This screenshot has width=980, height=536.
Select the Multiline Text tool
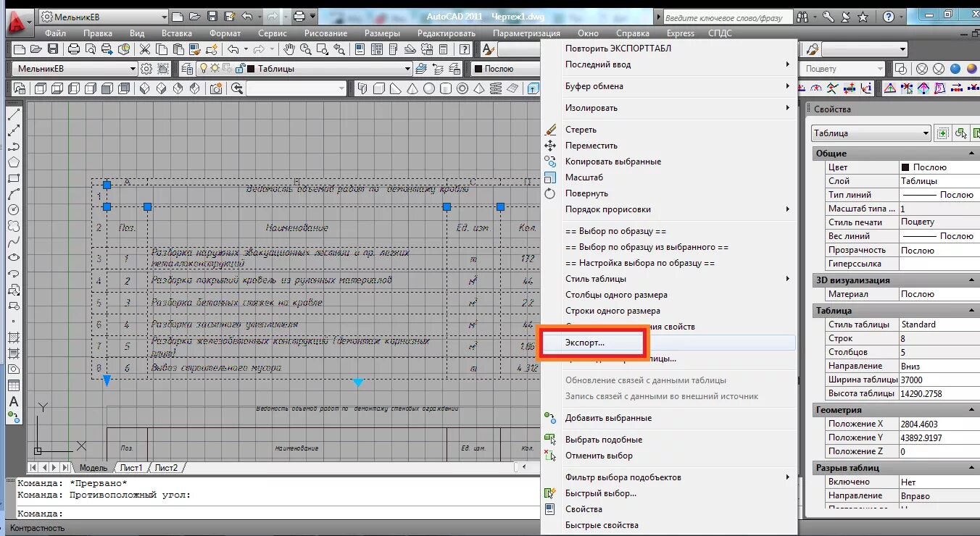click(13, 402)
